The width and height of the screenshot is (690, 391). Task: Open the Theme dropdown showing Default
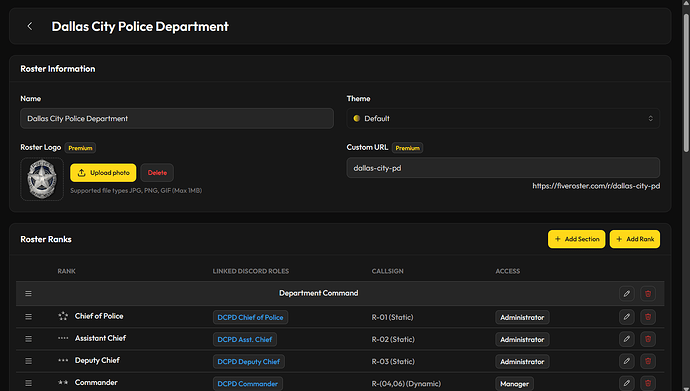click(x=503, y=118)
